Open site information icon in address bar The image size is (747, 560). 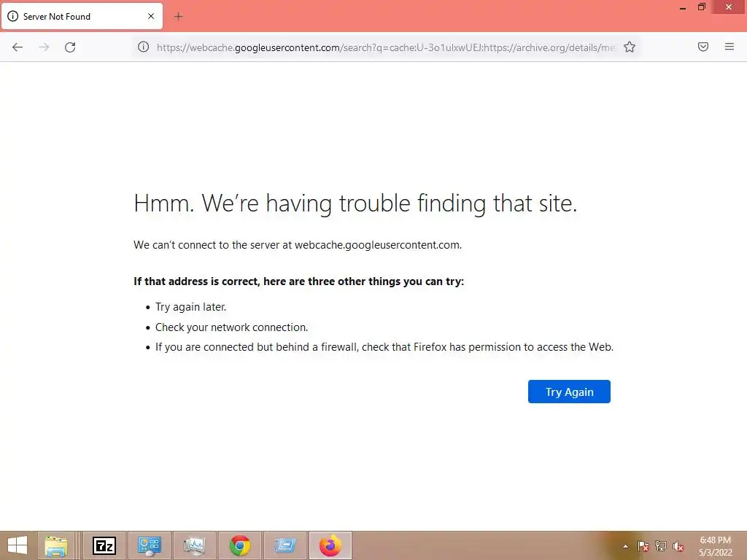click(x=144, y=47)
